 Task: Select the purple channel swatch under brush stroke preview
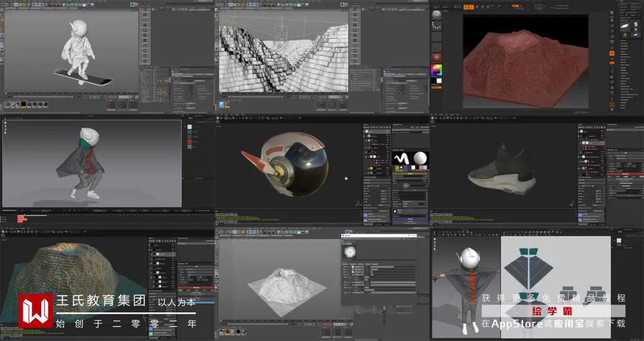click(x=405, y=168)
